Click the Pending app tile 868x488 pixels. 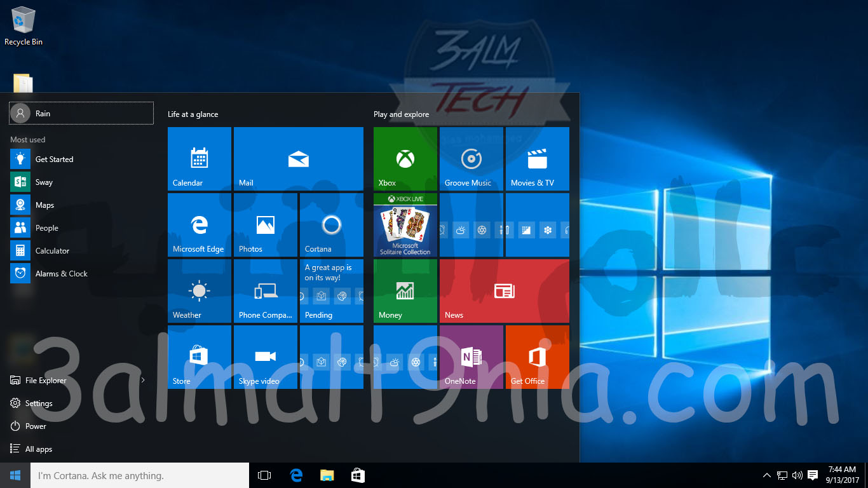coord(332,291)
